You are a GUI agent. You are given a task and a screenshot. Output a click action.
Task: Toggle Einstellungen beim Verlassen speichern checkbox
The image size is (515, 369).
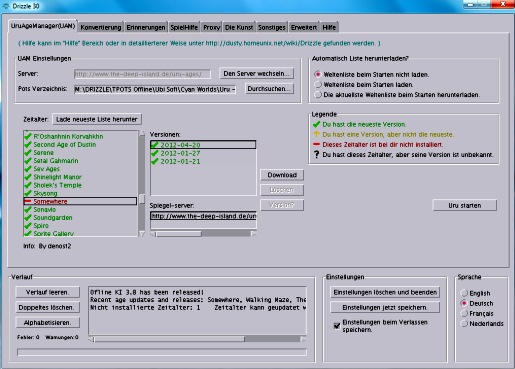(x=337, y=326)
